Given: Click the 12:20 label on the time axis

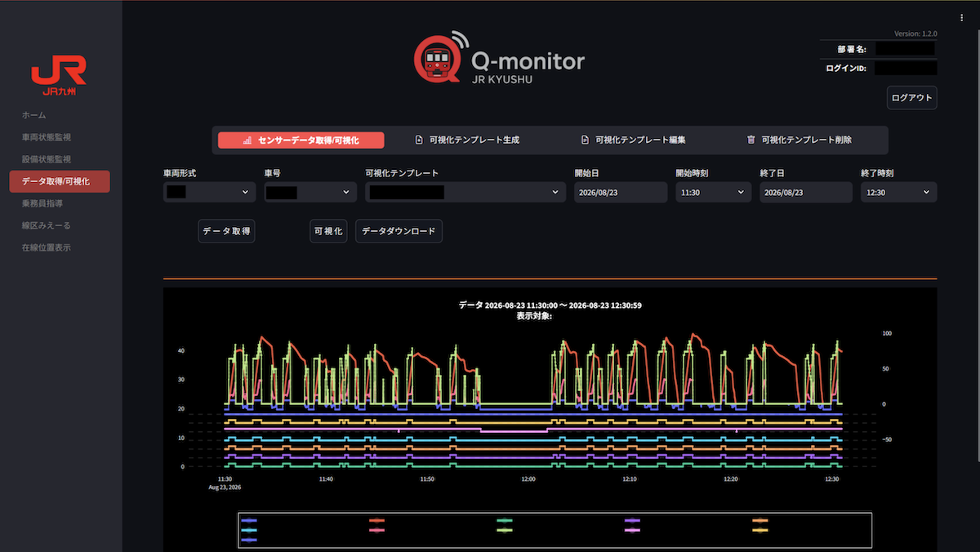Looking at the screenshot, I should click(731, 479).
